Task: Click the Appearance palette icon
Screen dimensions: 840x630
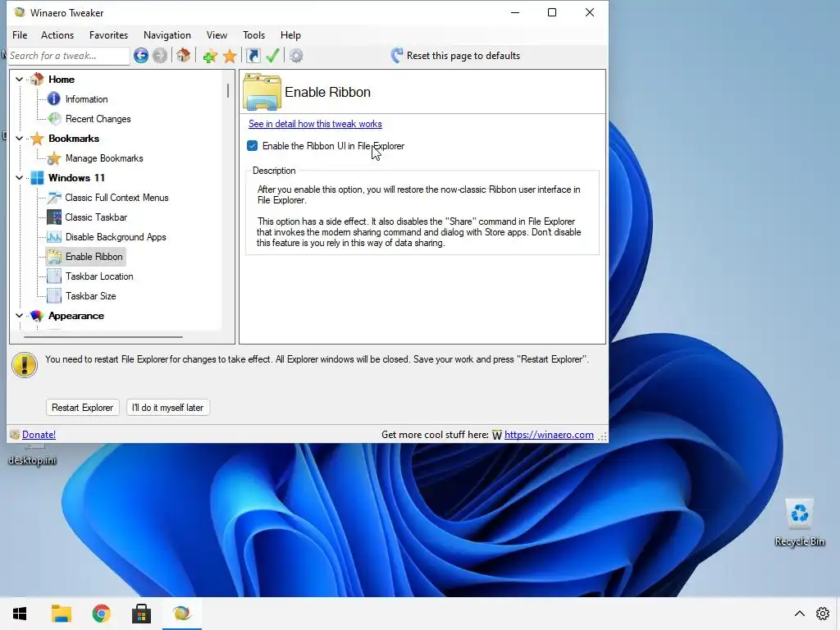Action: click(37, 316)
